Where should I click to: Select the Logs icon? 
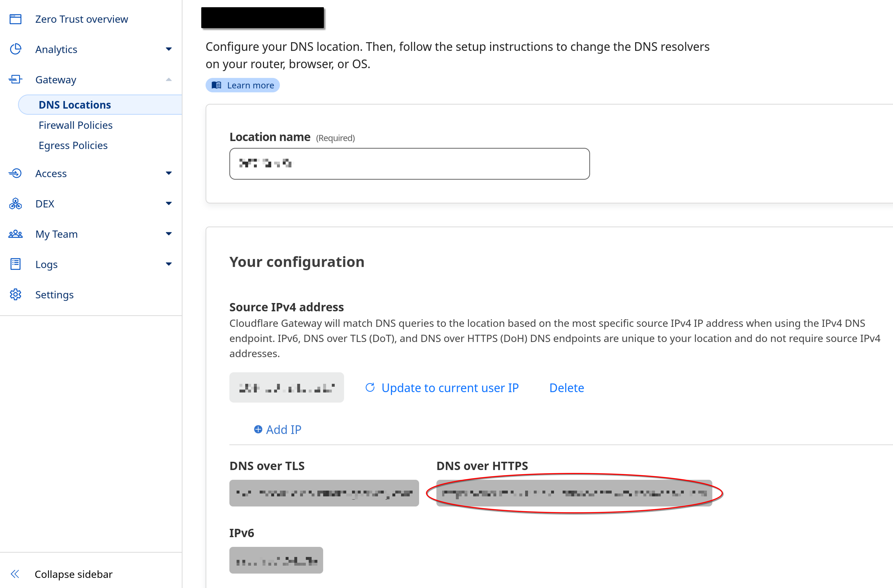tap(15, 264)
